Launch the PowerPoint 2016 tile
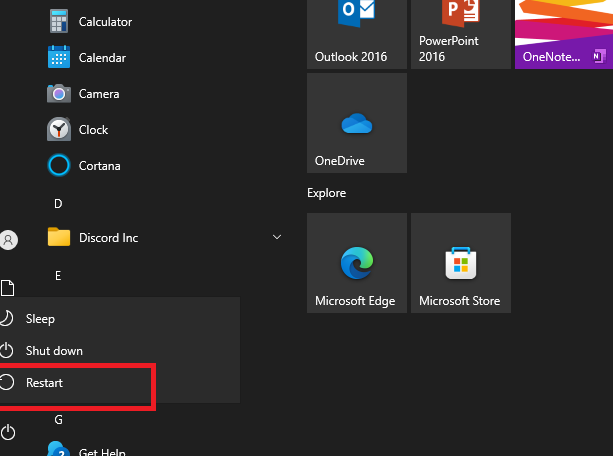This screenshot has height=456, width=613. (460, 33)
